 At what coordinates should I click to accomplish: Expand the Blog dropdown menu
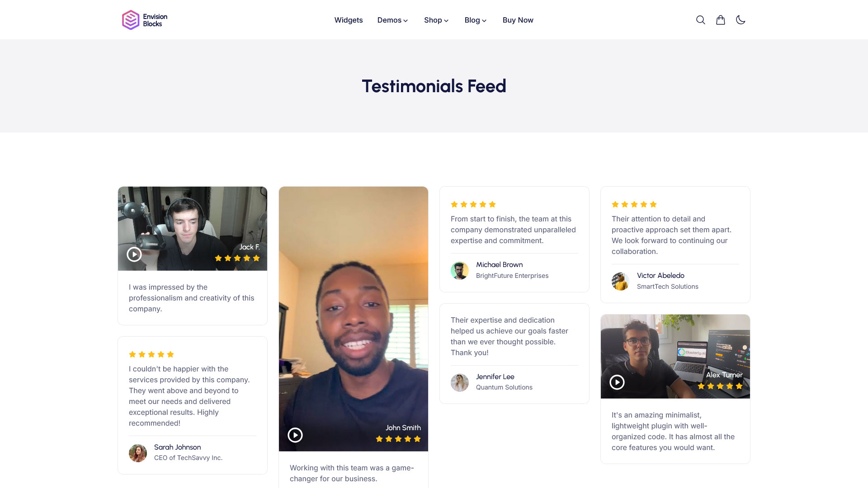(x=475, y=20)
